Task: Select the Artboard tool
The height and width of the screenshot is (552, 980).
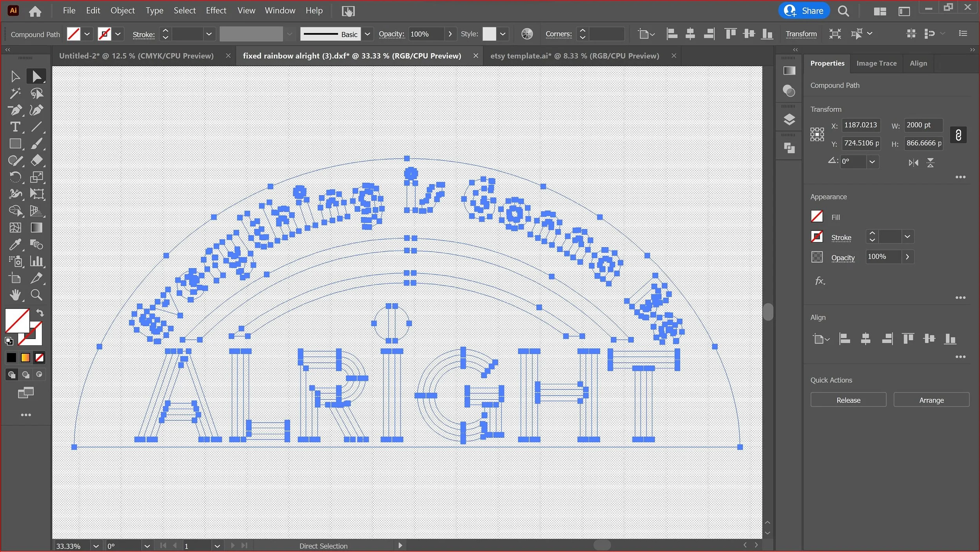Action: pos(15,278)
